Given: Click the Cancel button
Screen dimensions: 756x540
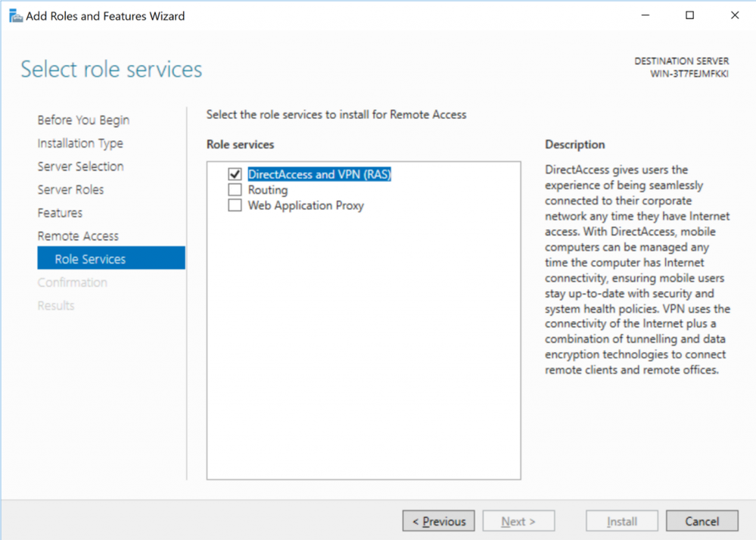Looking at the screenshot, I should pyautogui.click(x=702, y=521).
